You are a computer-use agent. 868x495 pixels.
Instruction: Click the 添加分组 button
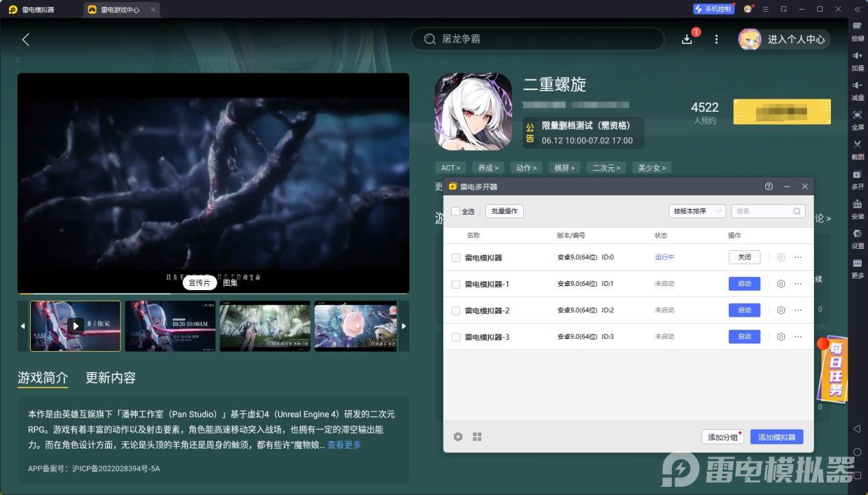[x=723, y=437]
